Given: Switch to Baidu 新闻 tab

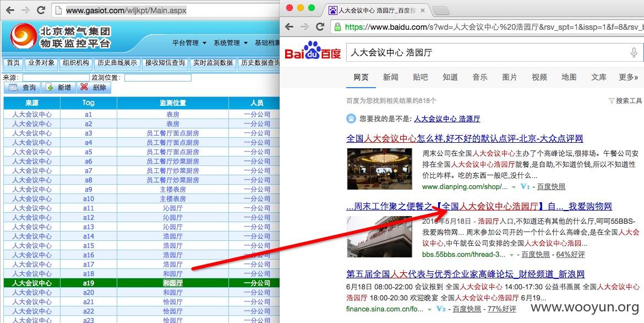Looking at the screenshot, I should pos(391,77).
